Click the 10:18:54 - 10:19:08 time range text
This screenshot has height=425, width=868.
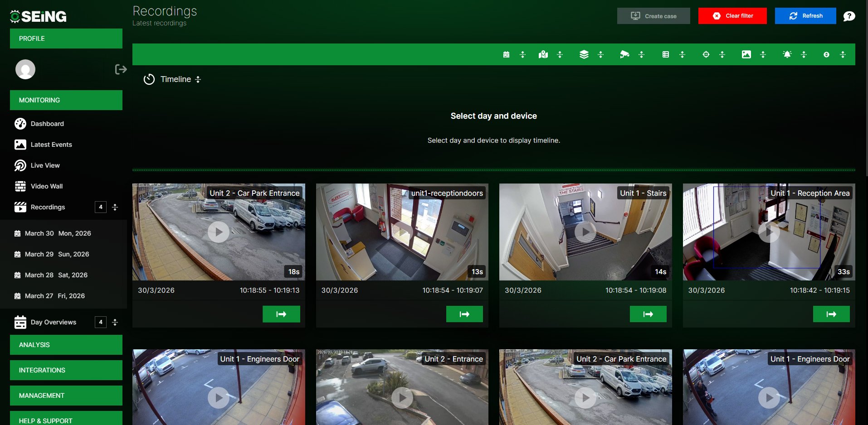point(636,290)
